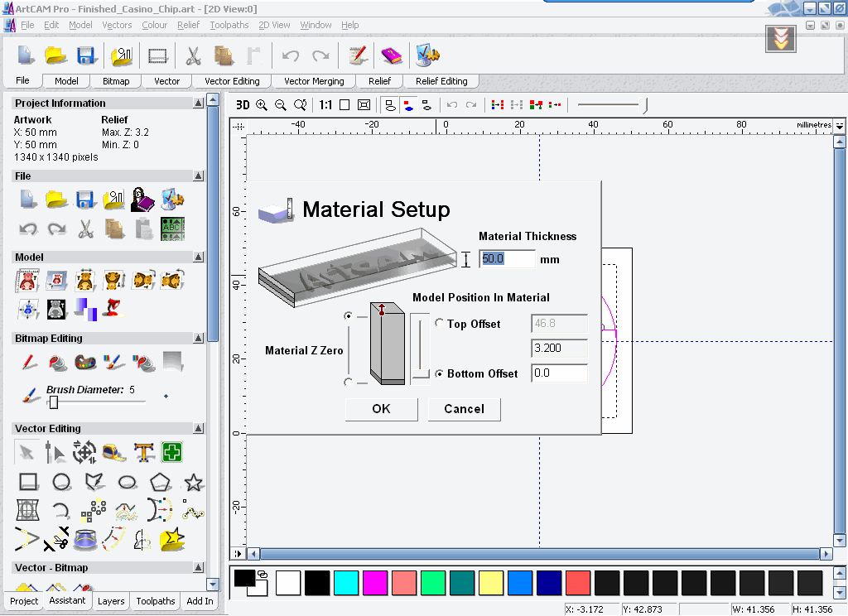Switch to the Vector Merging toolbar tab
Screen dimensions: 848x616
(314, 81)
